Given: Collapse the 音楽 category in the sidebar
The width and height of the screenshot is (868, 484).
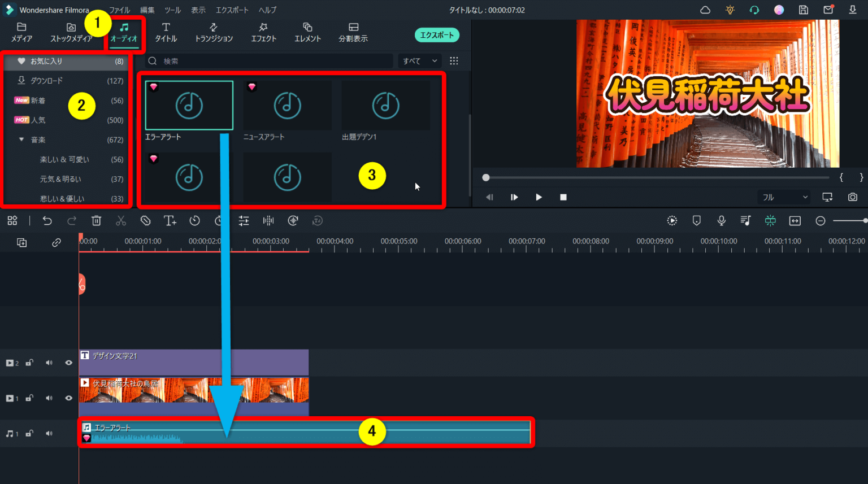Looking at the screenshot, I should click(x=21, y=139).
